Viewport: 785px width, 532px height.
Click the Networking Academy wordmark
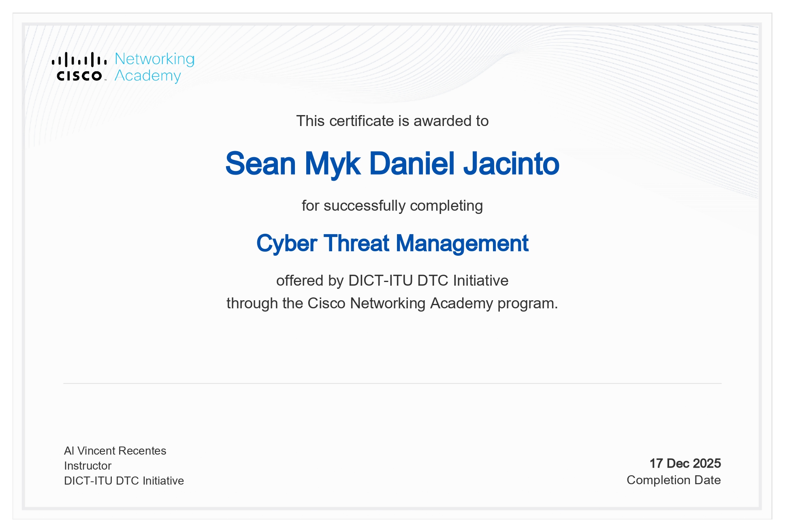pos(155,67)
